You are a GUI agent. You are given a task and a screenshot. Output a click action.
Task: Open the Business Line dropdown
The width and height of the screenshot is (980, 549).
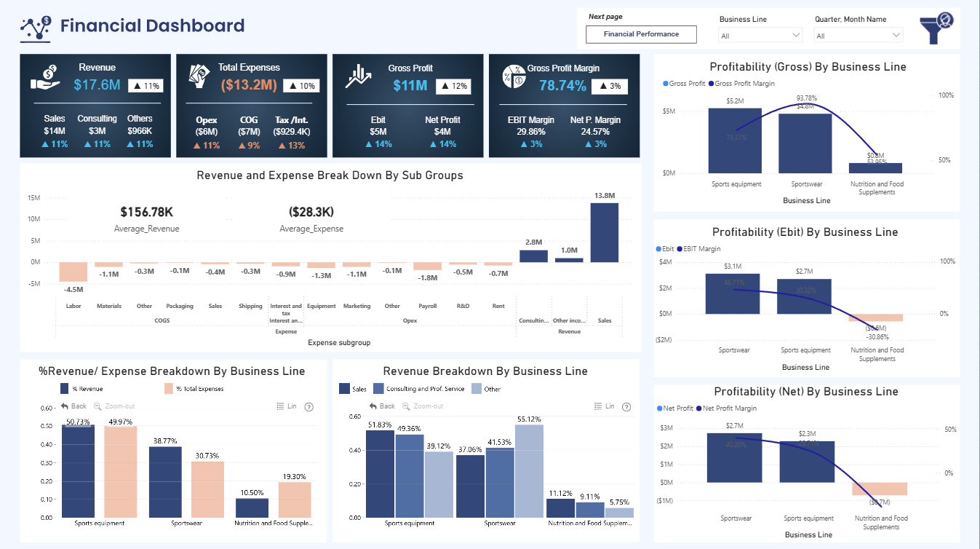pyautogui.click(x=761, y=35)
